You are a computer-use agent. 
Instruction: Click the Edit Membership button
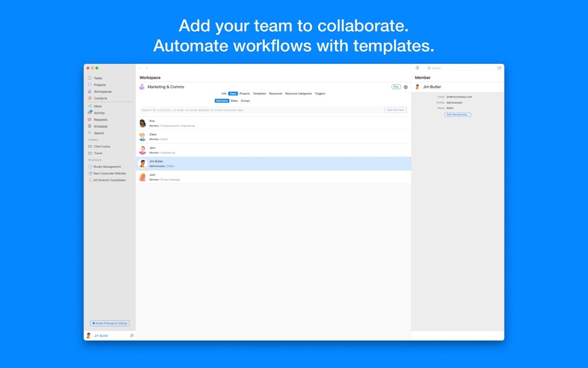(458, 115)
